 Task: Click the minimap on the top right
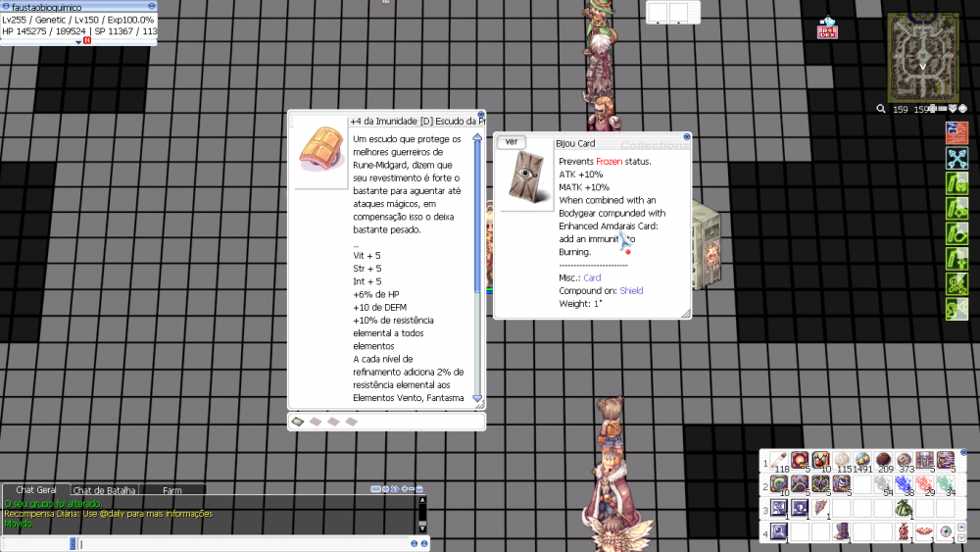coord(924,56)
